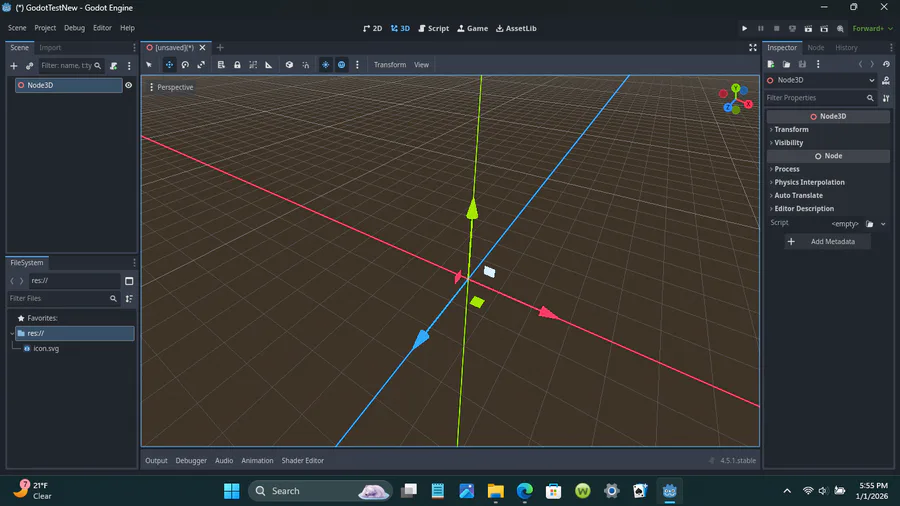Viewport: 900px width, 506px height.
Task: Toggle distraction-free mode icon
Action: 752,48
